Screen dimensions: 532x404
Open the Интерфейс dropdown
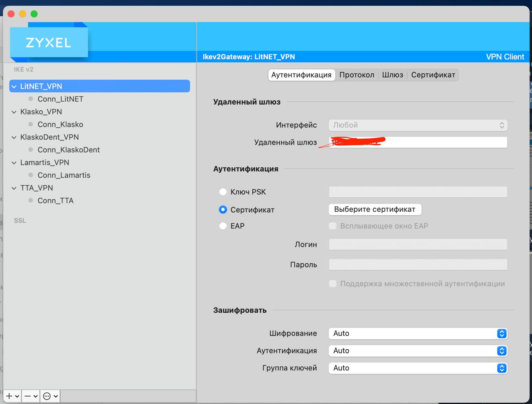(x=418, y=125)
